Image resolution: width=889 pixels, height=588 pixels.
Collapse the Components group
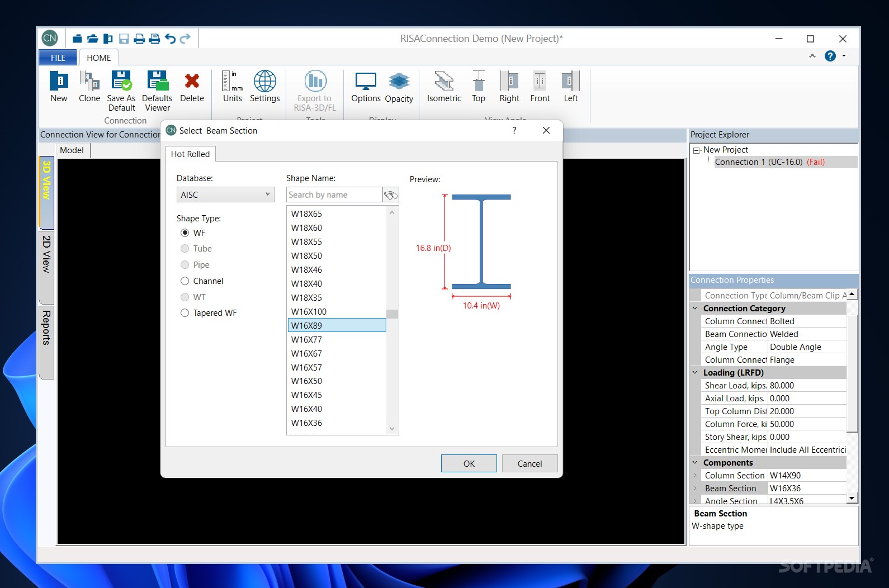click(695, 462)
